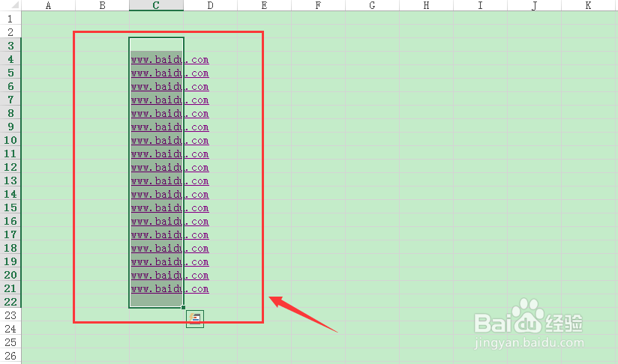Select row 25 header
The image size is (618, 364).
10,342
